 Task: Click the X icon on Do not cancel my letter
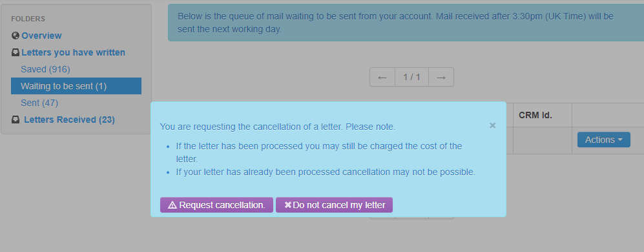tap(287, 205)
